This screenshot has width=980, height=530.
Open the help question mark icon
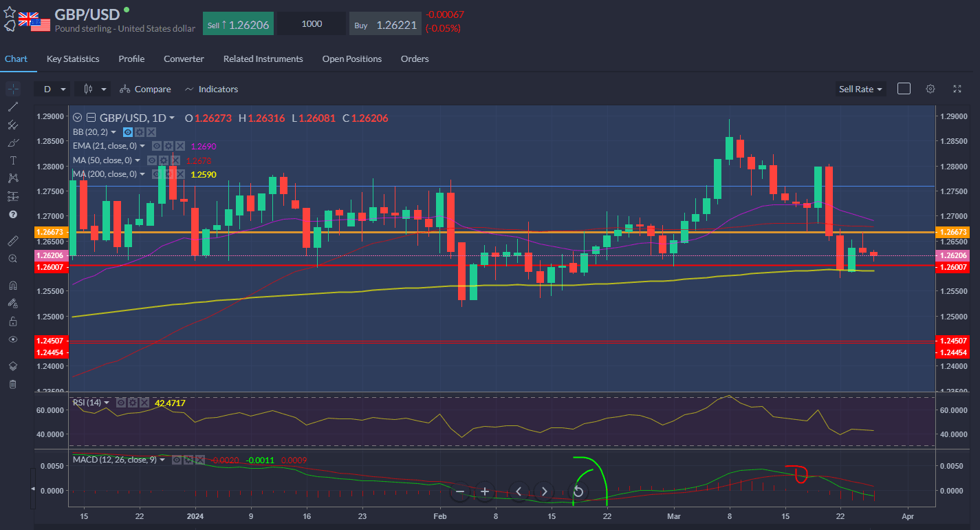click(x=12, y=214)
